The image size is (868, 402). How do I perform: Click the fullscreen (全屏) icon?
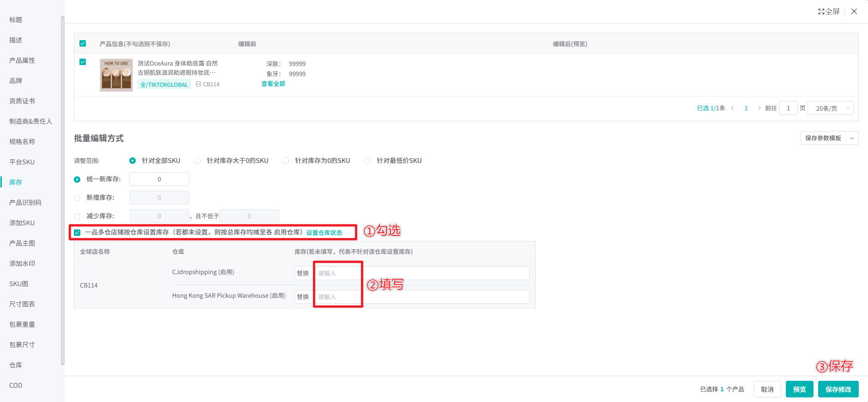[821, 12]
